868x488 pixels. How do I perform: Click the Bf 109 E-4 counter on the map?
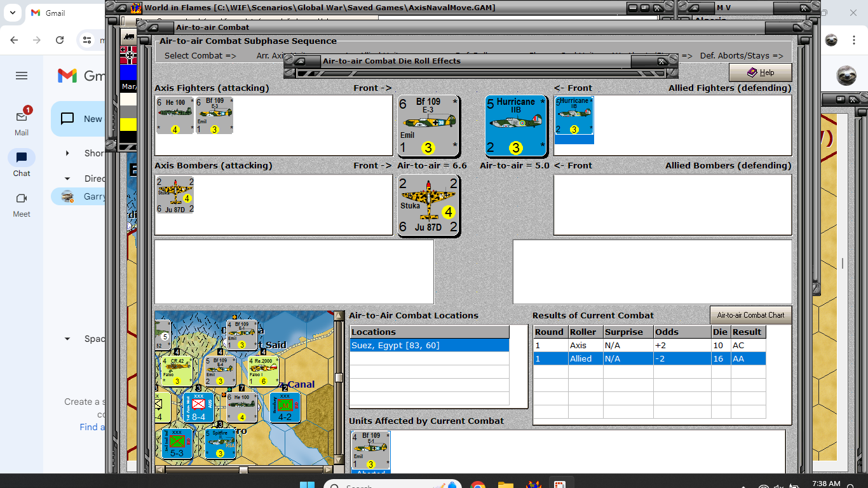(220, 371)
